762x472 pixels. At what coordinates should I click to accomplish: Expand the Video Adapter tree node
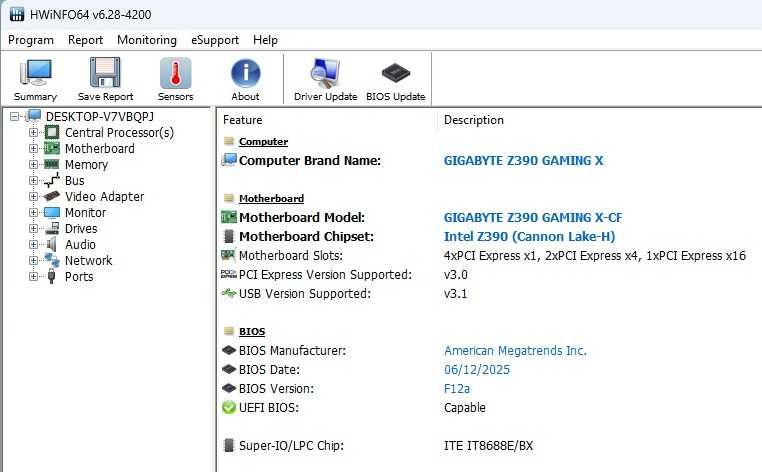(33, 196)
